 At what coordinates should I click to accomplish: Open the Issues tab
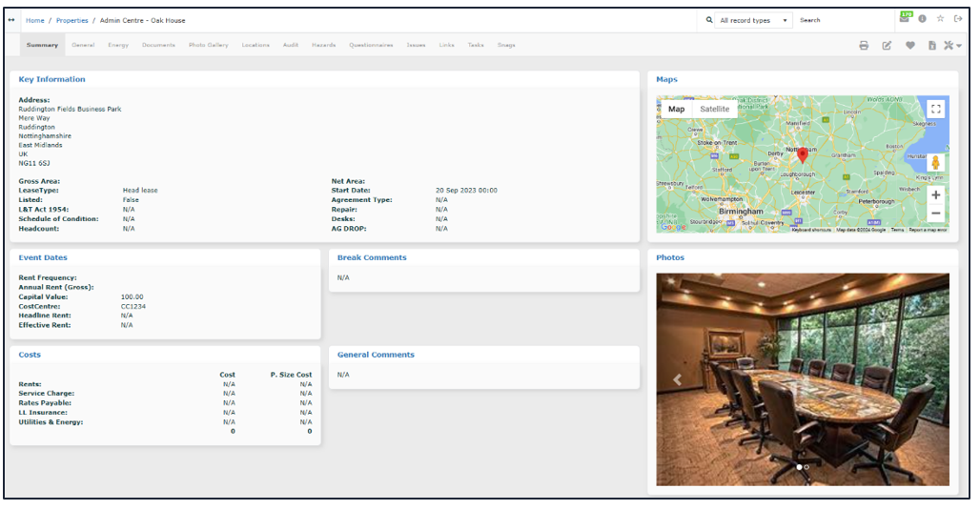point(416,45)
